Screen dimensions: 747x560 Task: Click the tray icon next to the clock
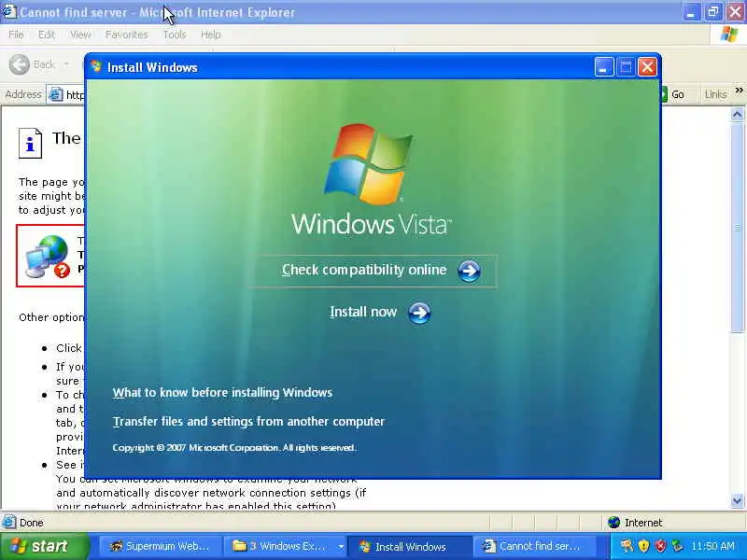click(x=676, y=546)
